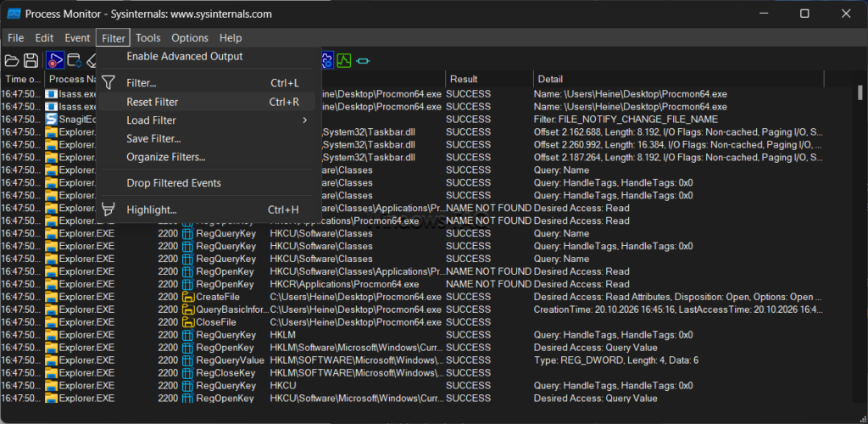Click the highlighter icon beside Highlight... entry
868x424 pixels.
click(x=108, y=209)
